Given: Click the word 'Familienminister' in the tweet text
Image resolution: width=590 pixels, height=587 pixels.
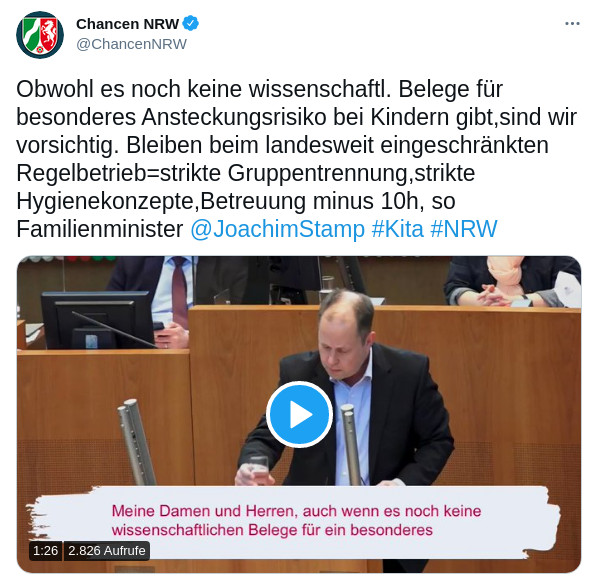Looking at the screenshot, I should point(100,229).
